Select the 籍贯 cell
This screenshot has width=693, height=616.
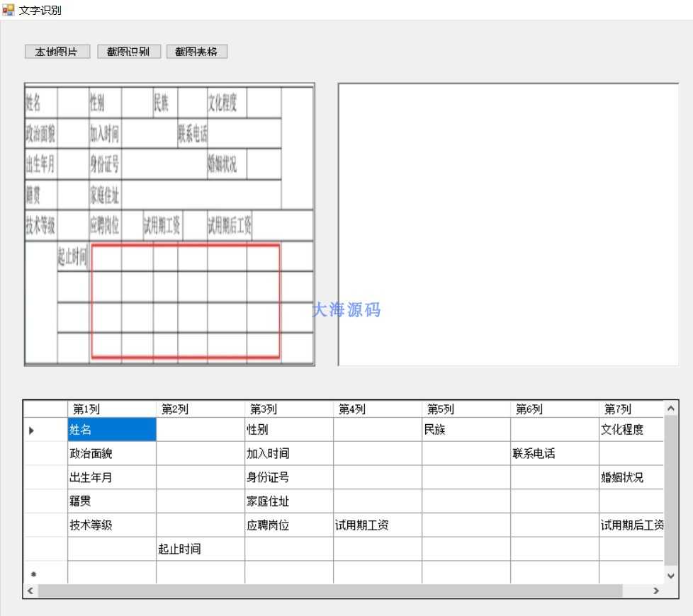pos(112,501)
